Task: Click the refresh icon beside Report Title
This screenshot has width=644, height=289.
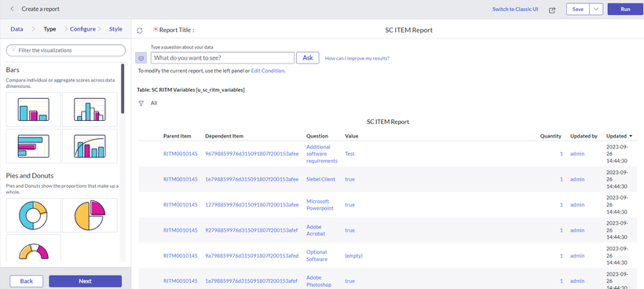Action: point(140,31)
